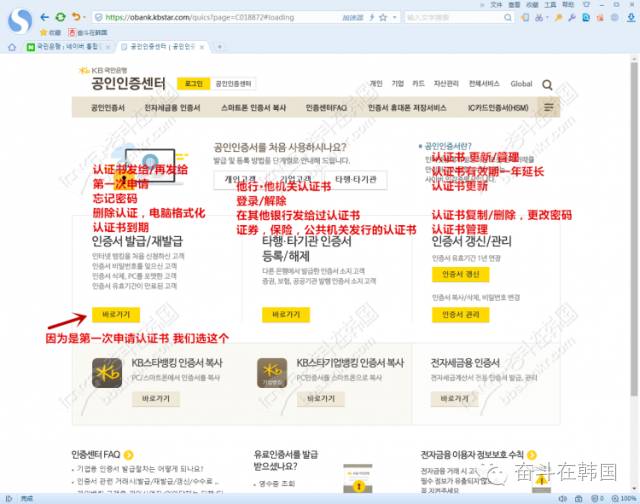This screenshot has width=640, height=504.
Task: Click the lightning speed-mode icon in address bar
Action: click(372, 18)
